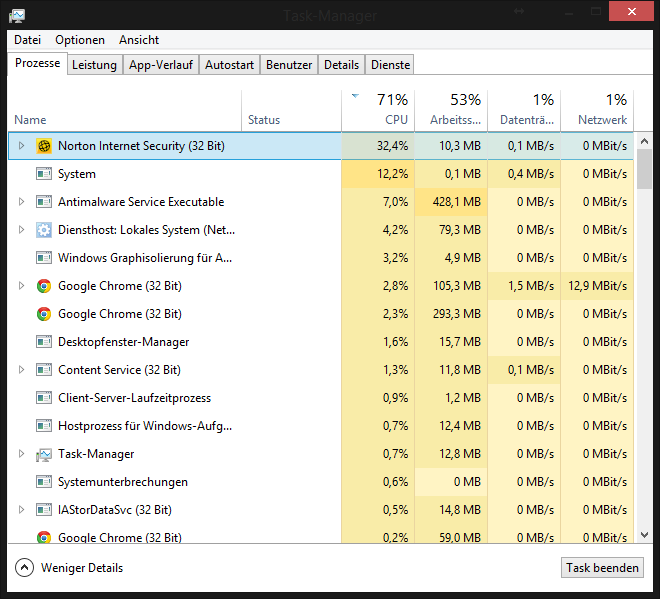The height and width of the screenshot is (599, 660).
Task: Click the vertical scrollbar thumb
Action: tap(644, 169)
